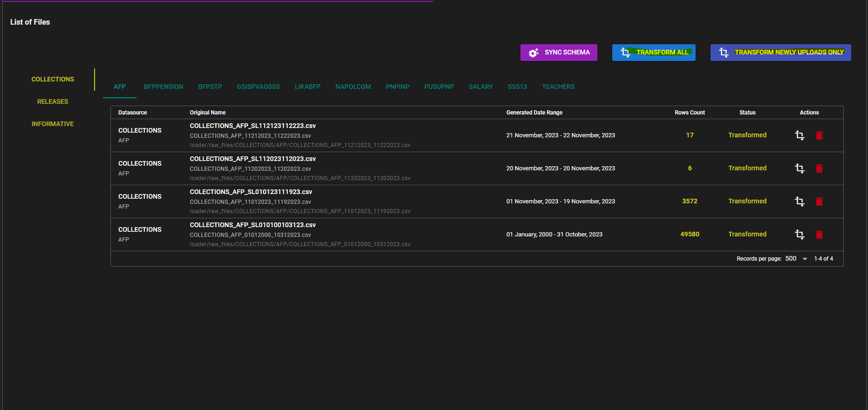Image resolution: width=868 pixels, height=410 pixels.
Task: Click the List of Files heading
Action: coord(30,22)
